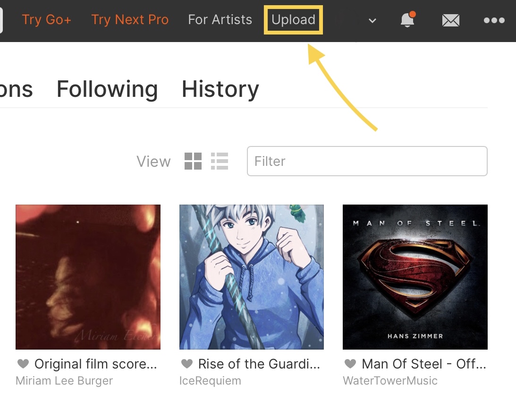Unlike Man Of Steel track heart
This screenshot has width=516, height=420.
350,364
